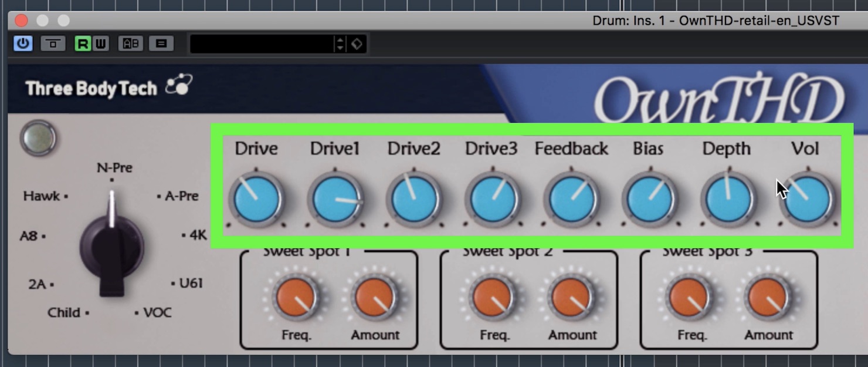Click the Drive2 knob
Viewport: 868px width, 367px height.
413,200
